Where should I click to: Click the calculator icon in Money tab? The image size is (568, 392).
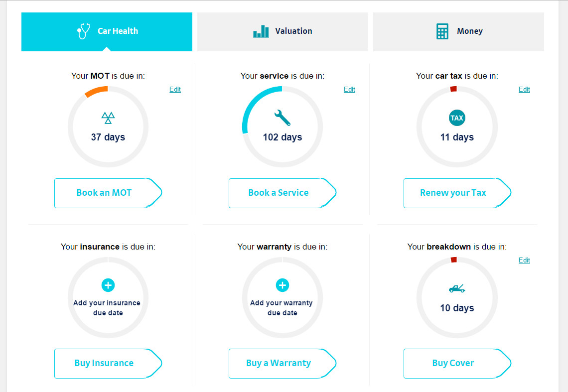click(x=442, y=31)
